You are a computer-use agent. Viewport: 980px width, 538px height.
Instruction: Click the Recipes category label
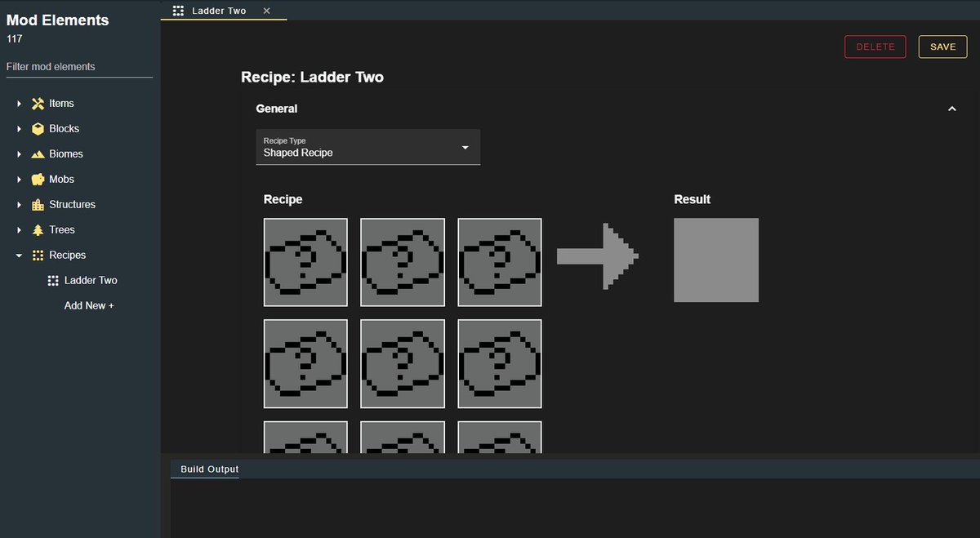tap(67, 256)
